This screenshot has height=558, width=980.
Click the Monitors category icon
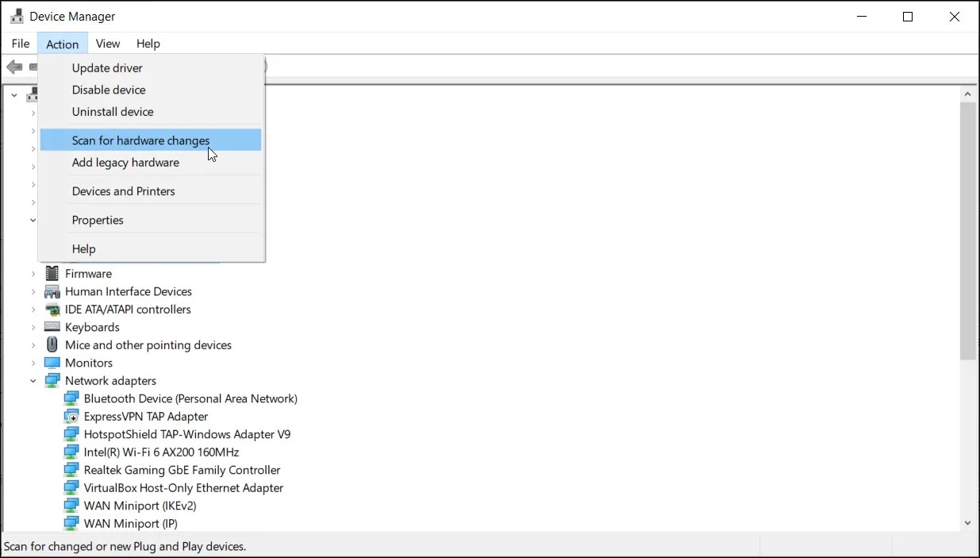tap(52, 363)
